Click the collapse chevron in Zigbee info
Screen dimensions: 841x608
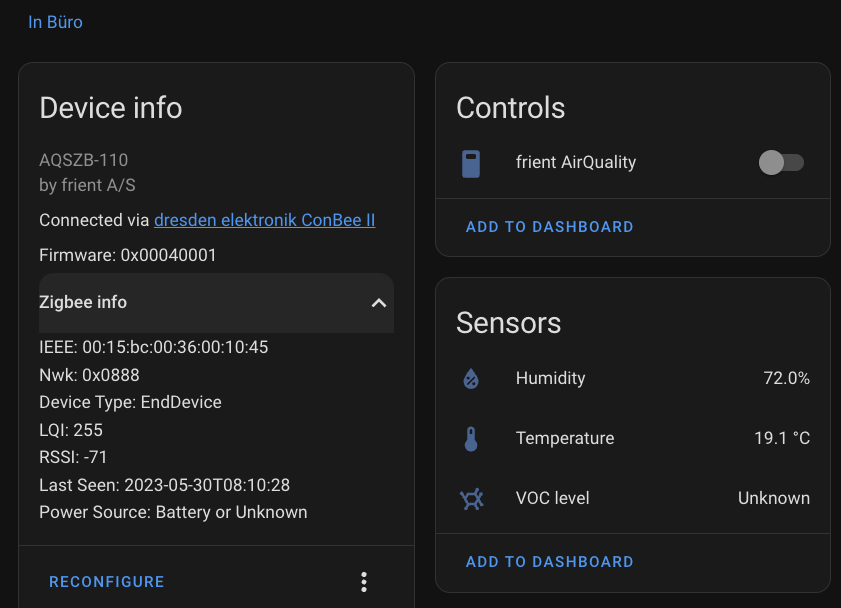click(378, 302)
